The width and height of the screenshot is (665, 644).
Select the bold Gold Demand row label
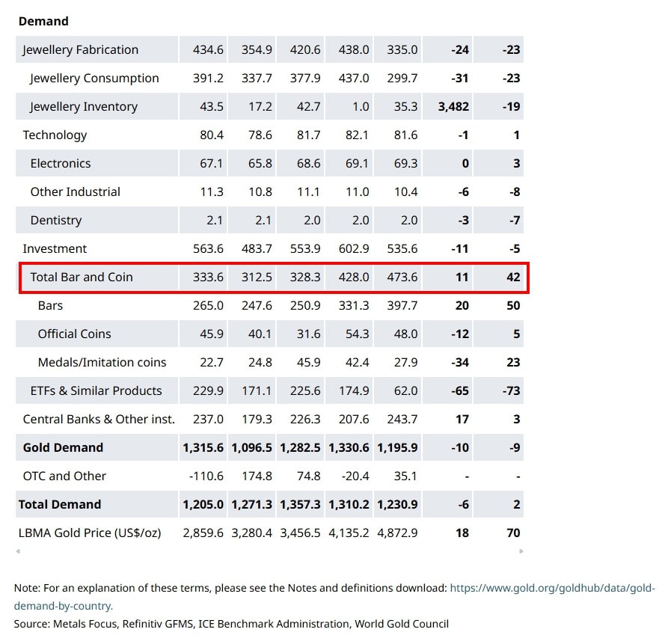click(x=63, y=447)
